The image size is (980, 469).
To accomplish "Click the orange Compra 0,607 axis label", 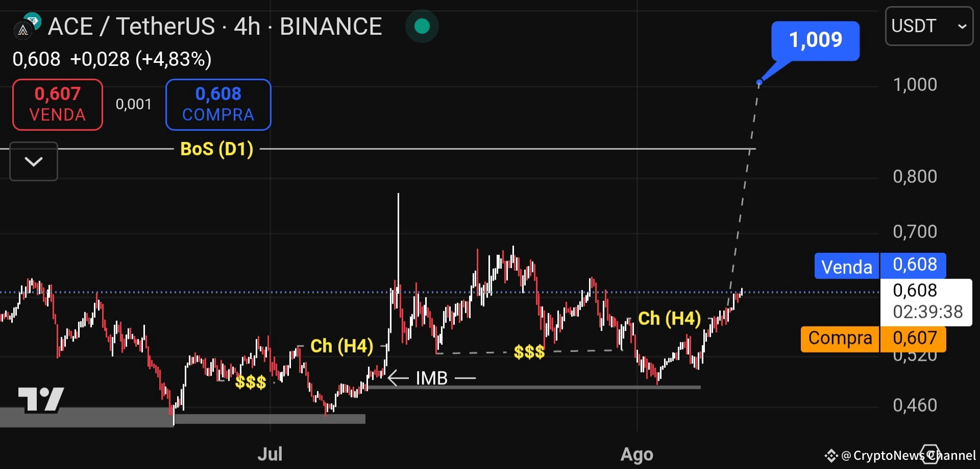I will coord(873,339).
